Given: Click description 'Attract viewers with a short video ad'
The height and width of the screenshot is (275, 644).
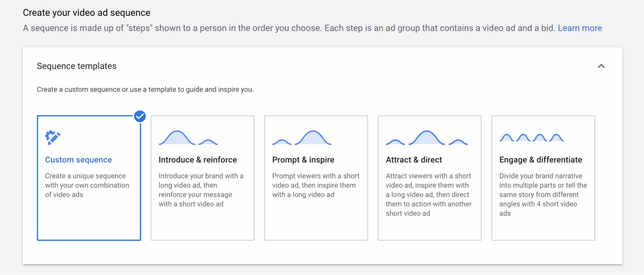Looking at the screenshot, I should (x=428, y=195).
